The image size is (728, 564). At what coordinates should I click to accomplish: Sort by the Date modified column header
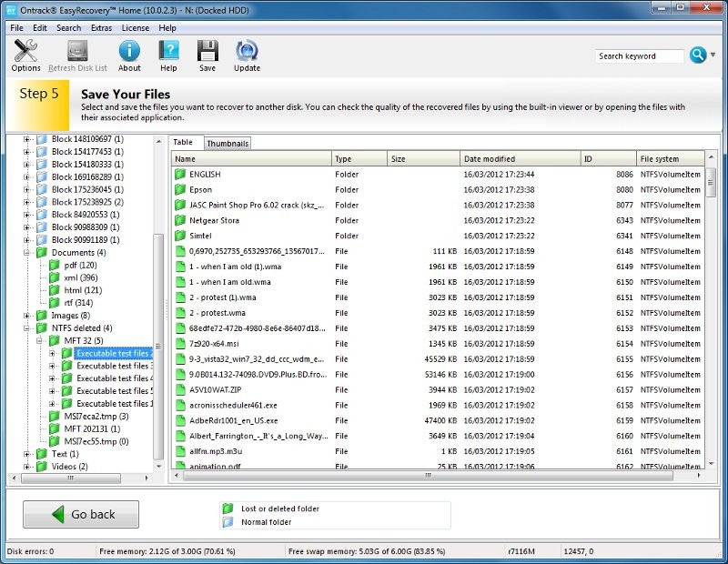coord(520,159)
